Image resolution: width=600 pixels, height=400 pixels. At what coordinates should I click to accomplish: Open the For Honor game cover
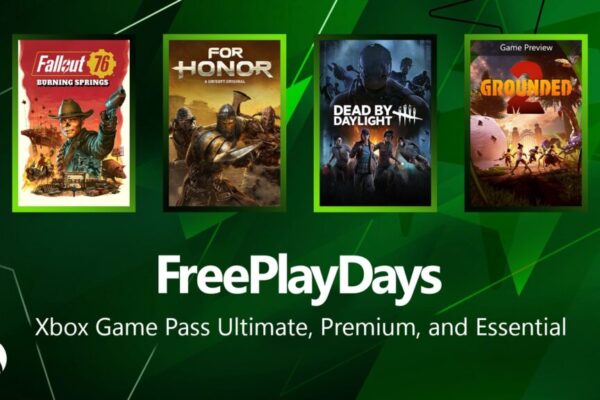225,123
